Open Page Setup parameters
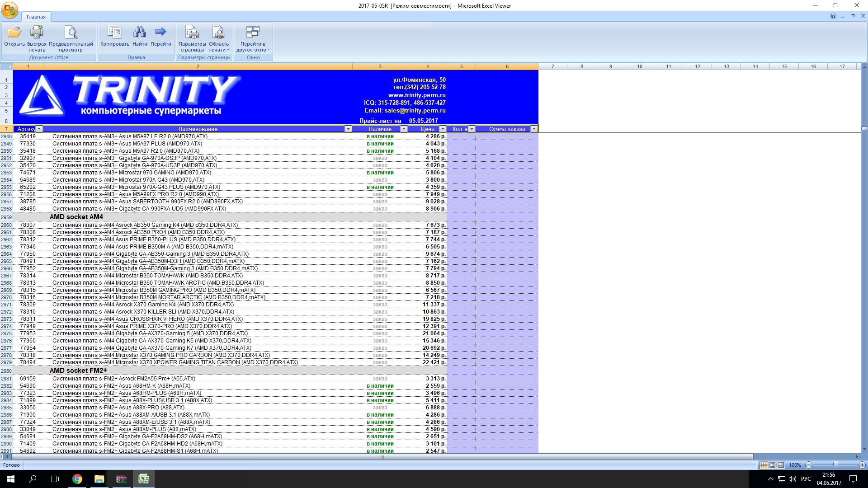Viewport: 868px width, 488px height. (x=192, y=33)
